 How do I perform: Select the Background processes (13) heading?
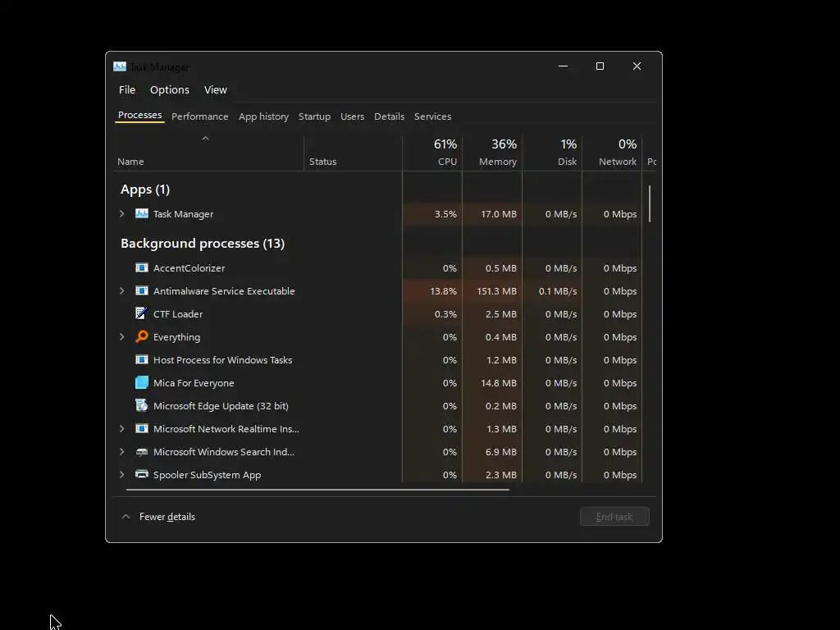(203, 243)
